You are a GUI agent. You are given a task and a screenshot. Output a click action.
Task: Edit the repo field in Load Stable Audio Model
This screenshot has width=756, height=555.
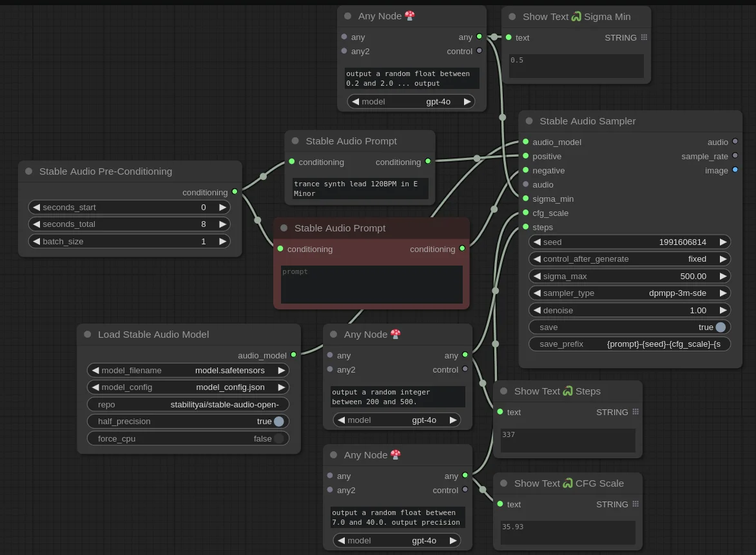click(188, 405)
